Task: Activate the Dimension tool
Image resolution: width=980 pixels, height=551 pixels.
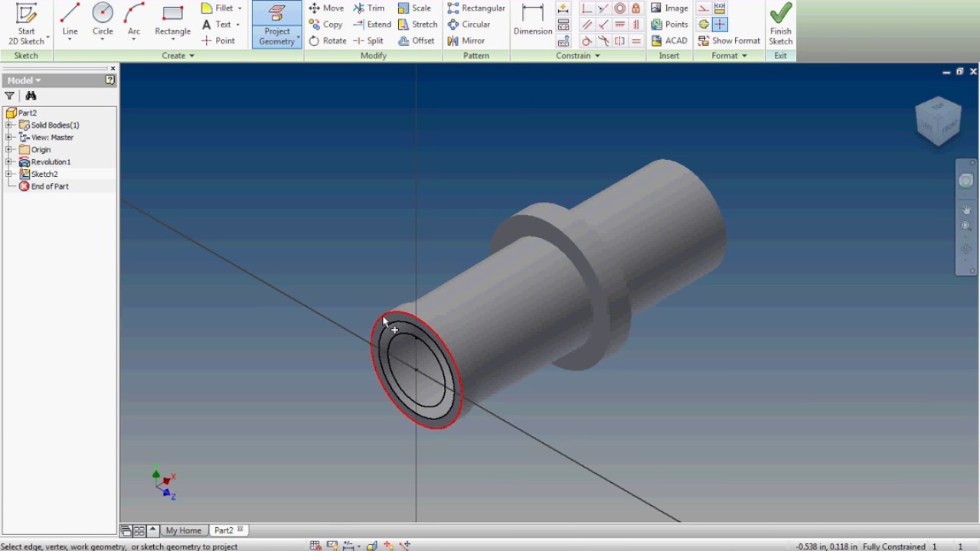Action: click(x=533, y=21)
